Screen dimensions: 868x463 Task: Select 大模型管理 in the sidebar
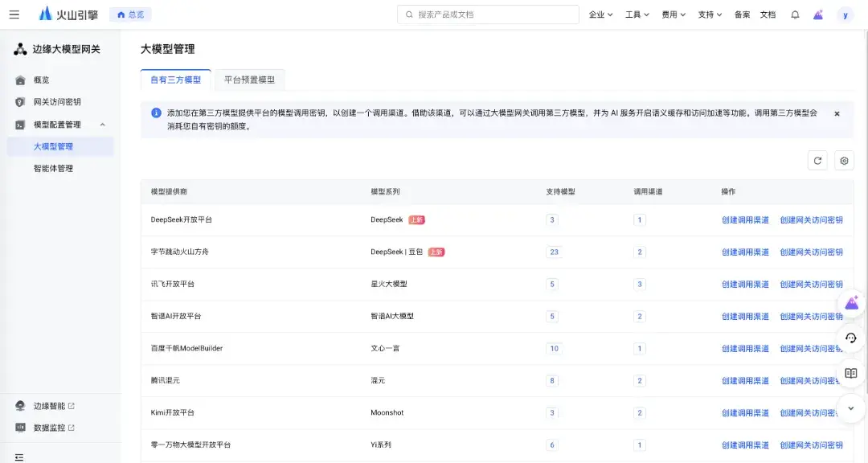pos(59,147)
